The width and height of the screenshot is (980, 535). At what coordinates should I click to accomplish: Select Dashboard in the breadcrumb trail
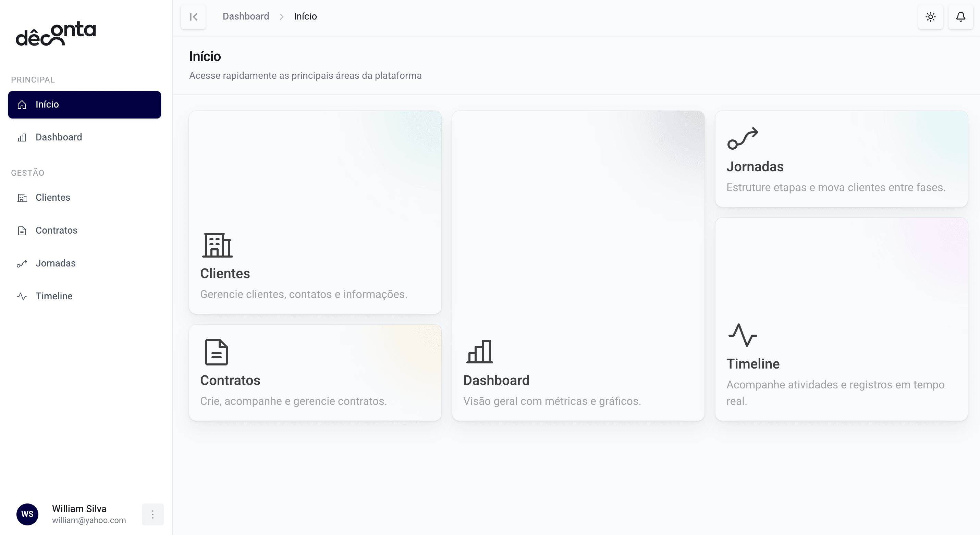(245, 16)
